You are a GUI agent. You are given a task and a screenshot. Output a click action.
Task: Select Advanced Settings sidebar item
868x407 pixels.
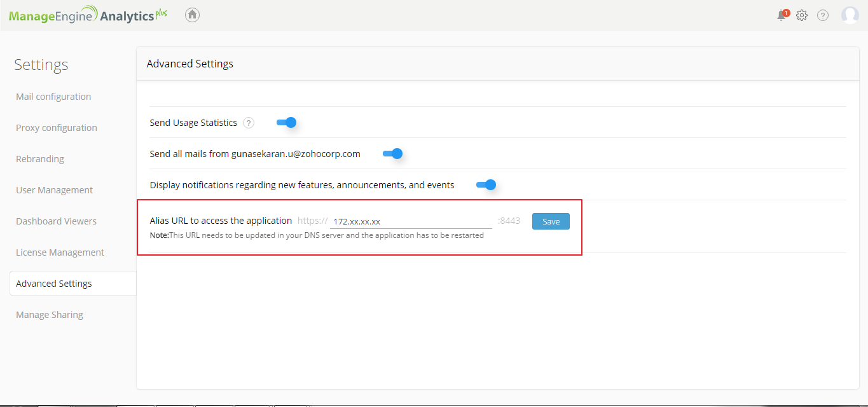(54, 284)
